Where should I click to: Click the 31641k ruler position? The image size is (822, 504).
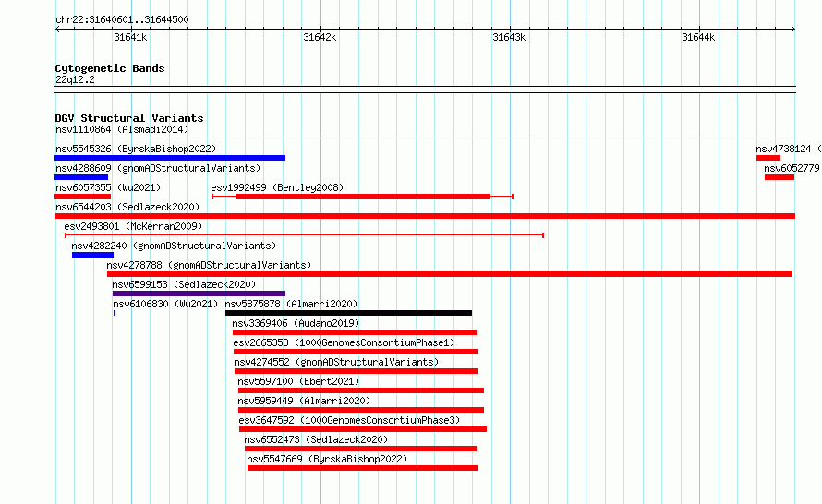tap(130, 37)
